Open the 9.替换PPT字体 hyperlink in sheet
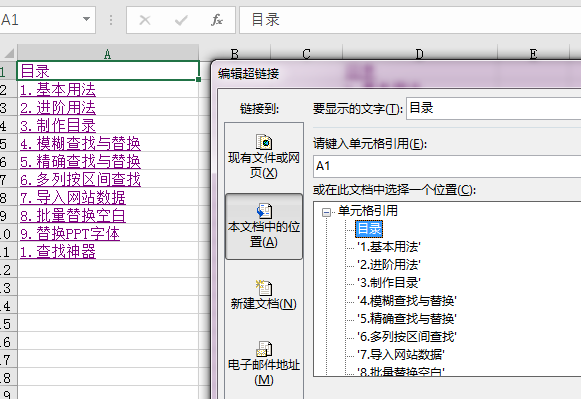581x399 pixels. pyautogui.click(x=70, y=234)
